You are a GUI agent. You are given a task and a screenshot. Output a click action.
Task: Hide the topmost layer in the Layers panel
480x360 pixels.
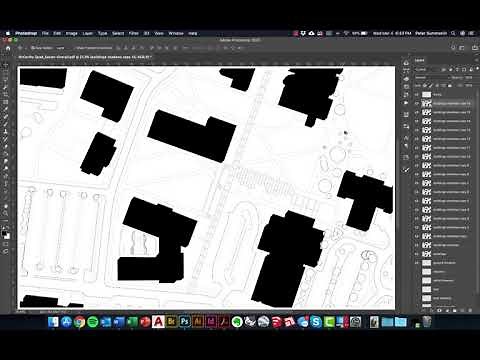pyautogui.click(x=417, y=95)
